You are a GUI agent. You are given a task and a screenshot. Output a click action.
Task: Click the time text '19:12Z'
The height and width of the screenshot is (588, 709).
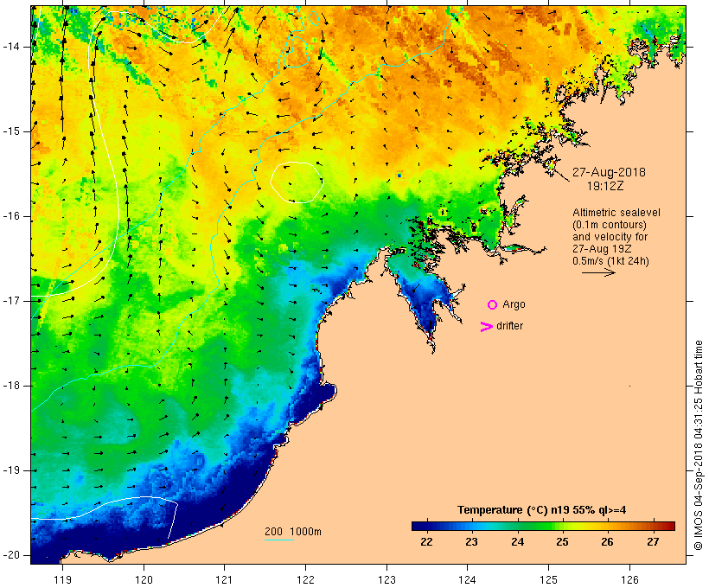pos(605,186)
